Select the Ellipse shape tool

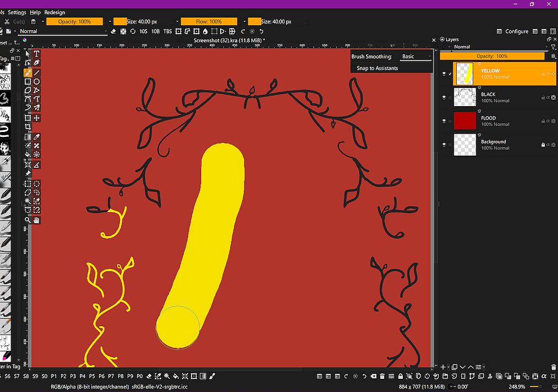coord(36,81)
